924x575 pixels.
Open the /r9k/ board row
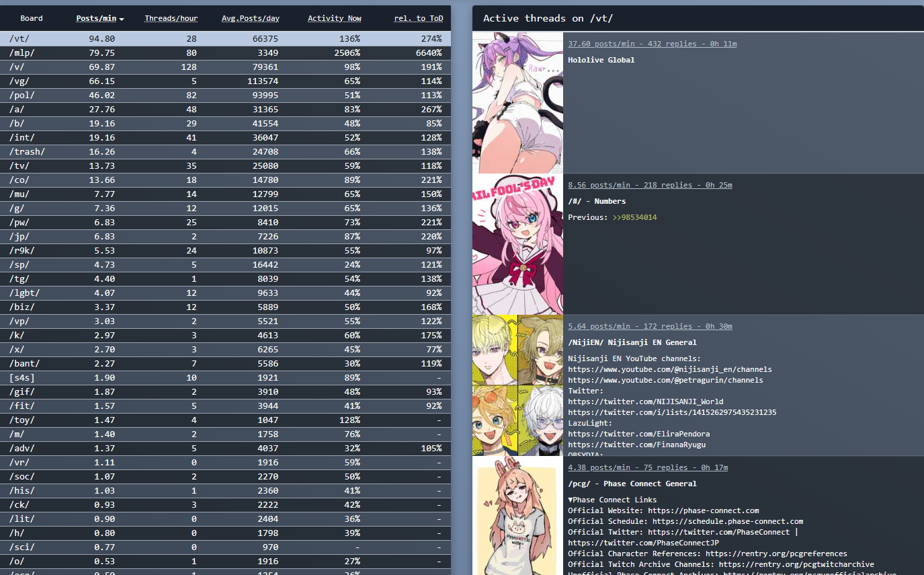[226, 250]
